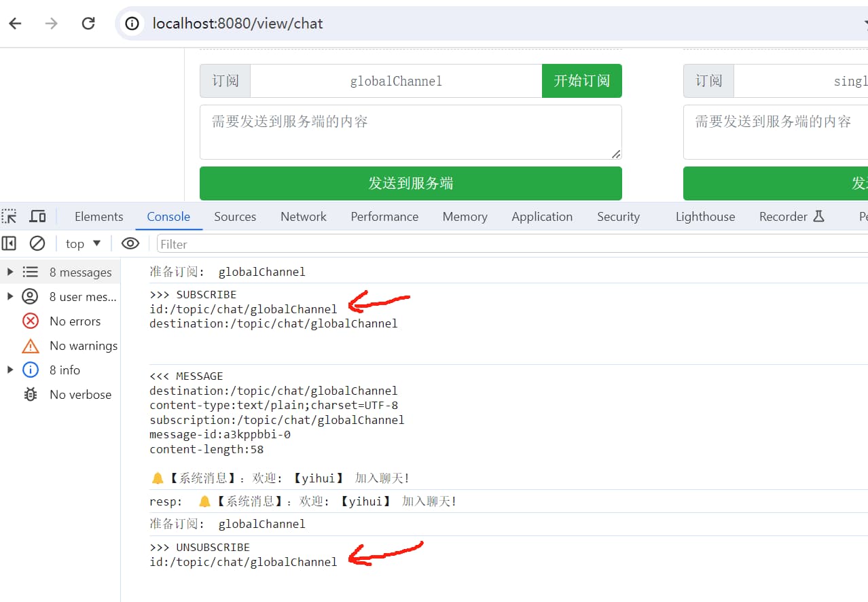The height and width of the screenshot is (602, 868).
Task: Expand the 8 info group
Action: coord(10,370)
